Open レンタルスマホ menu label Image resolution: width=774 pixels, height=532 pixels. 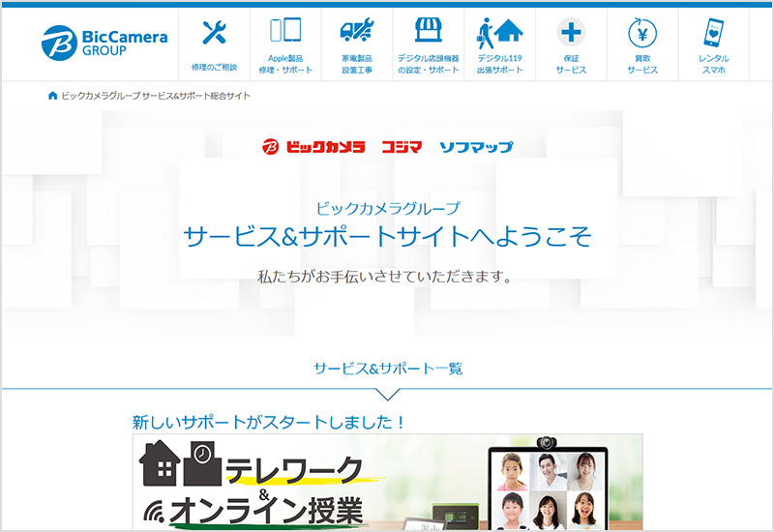click(x=714, y=64)
